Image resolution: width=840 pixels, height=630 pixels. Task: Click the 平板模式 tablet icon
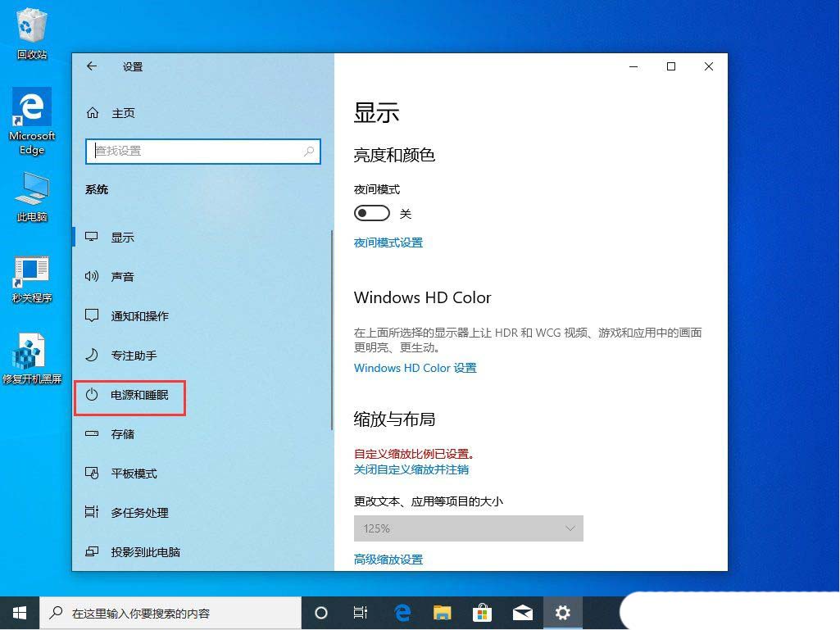tap(92, 473)
